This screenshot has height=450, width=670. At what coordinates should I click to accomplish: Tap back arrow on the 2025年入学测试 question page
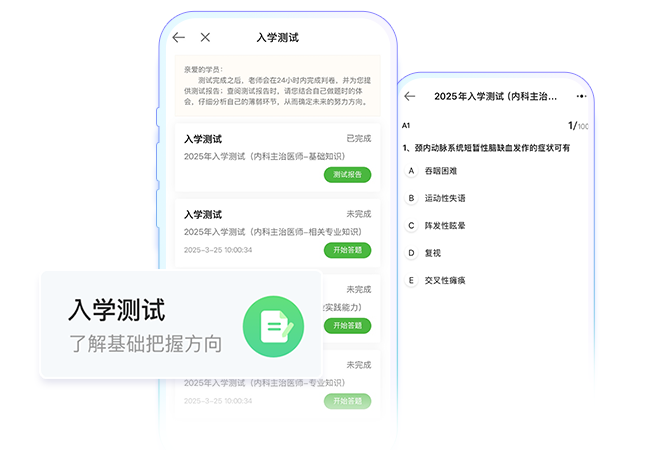click(x=409, y=96)
